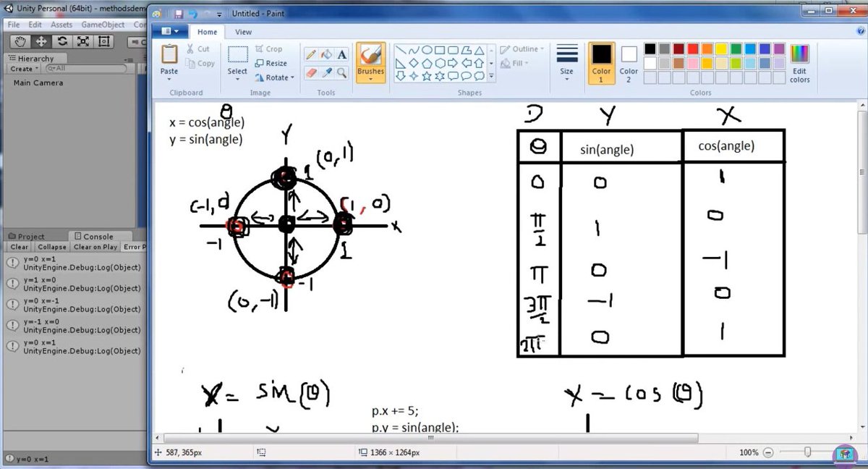Select the Unity Rotate tool
This screenshot has height=469, width=868.
tap(62, 42)
